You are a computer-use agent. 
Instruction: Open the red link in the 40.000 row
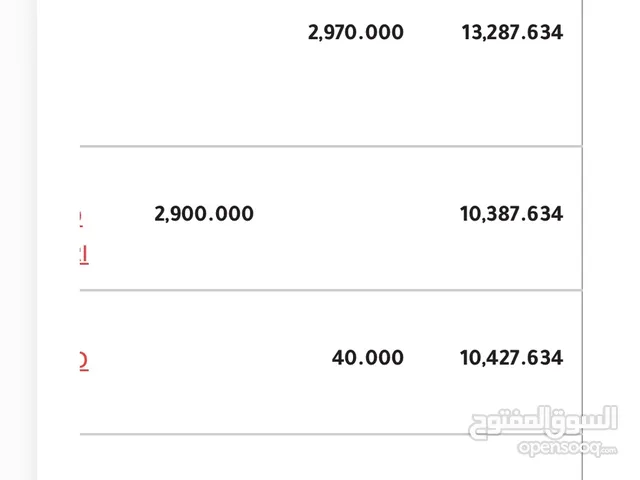[84, 361]
